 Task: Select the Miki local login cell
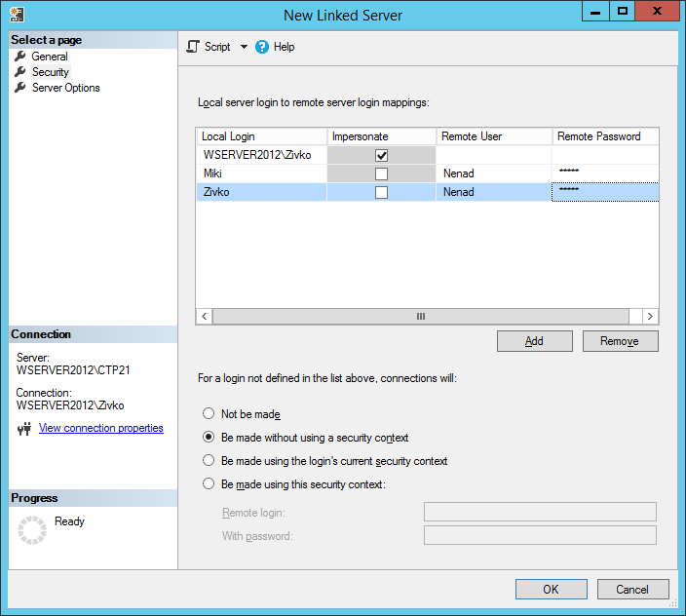261,173
